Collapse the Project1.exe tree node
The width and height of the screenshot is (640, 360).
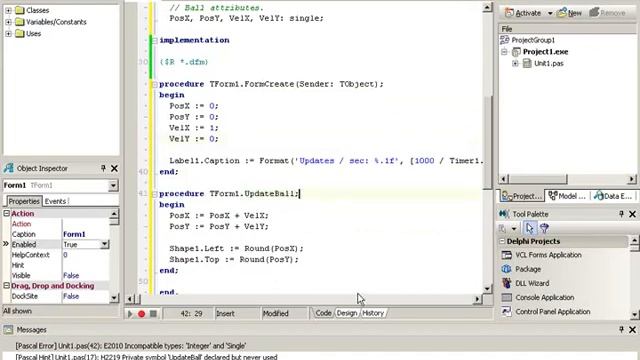(504, 52)
